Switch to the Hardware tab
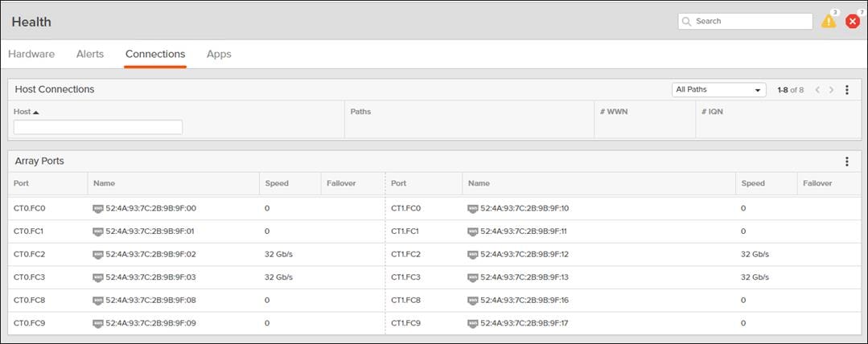The image size is (868, 344). pyautogui.click(x=31, y=54)
